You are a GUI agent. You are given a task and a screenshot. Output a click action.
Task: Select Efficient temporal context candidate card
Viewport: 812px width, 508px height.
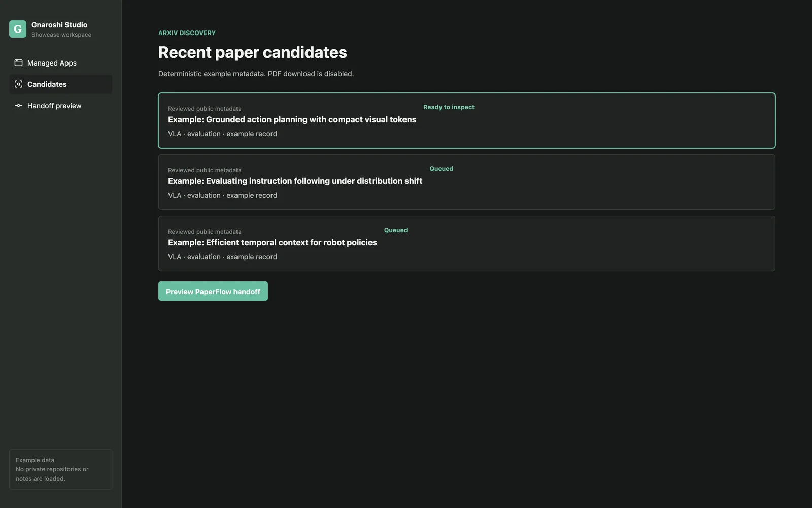467,243
